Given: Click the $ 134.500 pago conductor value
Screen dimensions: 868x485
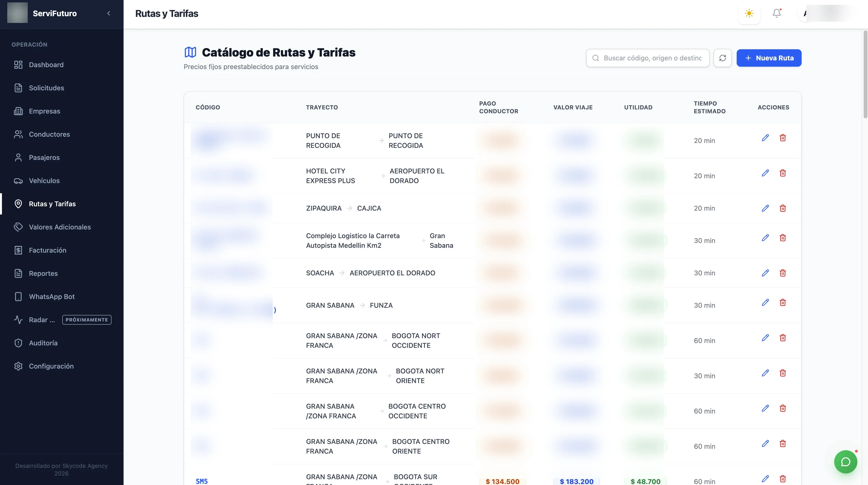Looking at the screenshot, I should pos(502,481).
